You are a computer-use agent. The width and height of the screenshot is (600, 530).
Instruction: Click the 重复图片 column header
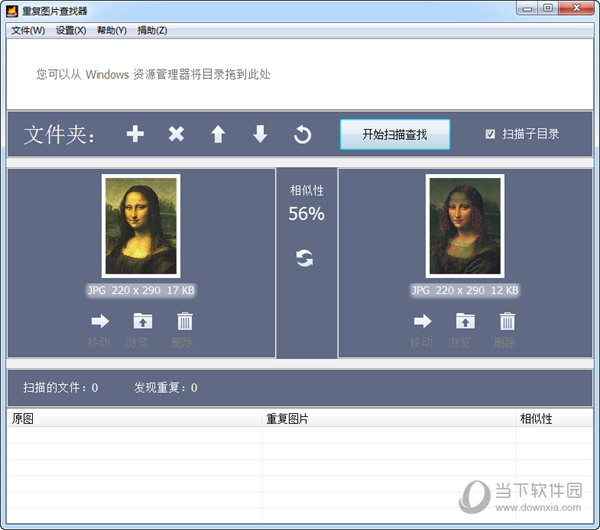[x=389, y=418]
